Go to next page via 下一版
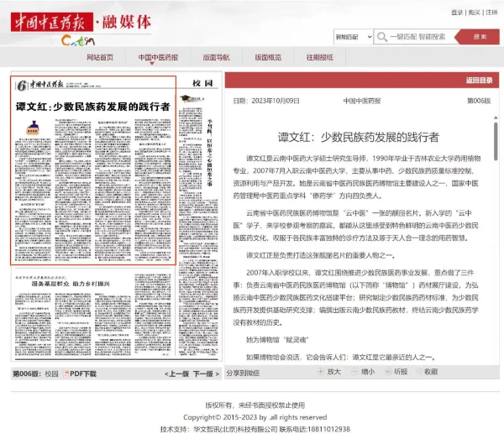The height and width of the screenshot is (444, 504). coord(204,373)
